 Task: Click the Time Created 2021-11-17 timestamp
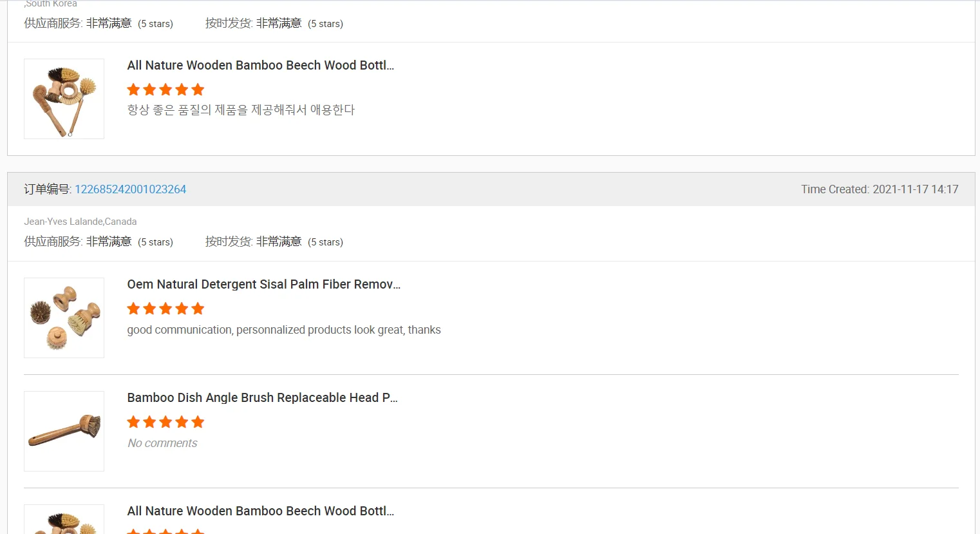click(x=879, y=189)
